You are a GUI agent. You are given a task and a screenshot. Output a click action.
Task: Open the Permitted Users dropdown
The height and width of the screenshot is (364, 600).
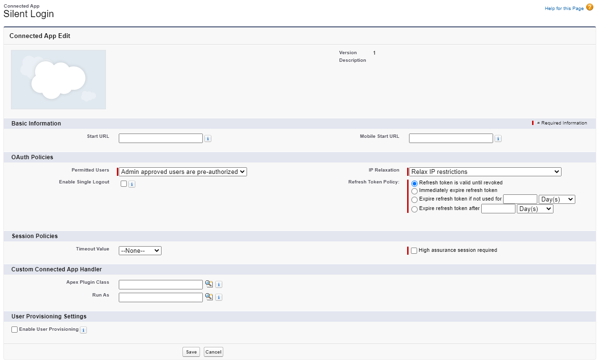tap(183, 172)
